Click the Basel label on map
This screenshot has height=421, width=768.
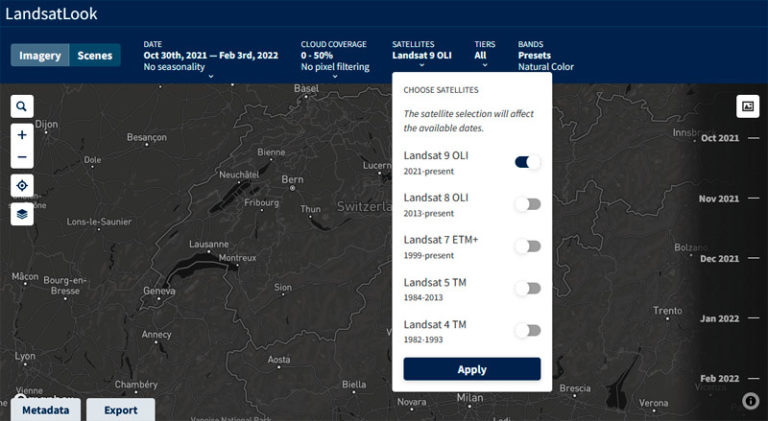point(306,89)
